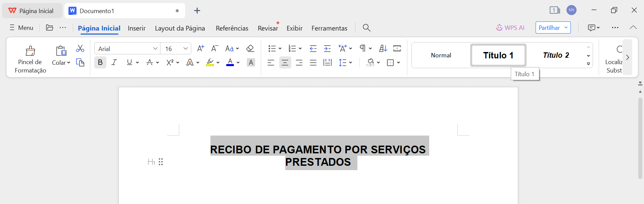This screenshot has height=204, width=644.
Task: Toggle Italic formatting
Action: tap(114, 62)
